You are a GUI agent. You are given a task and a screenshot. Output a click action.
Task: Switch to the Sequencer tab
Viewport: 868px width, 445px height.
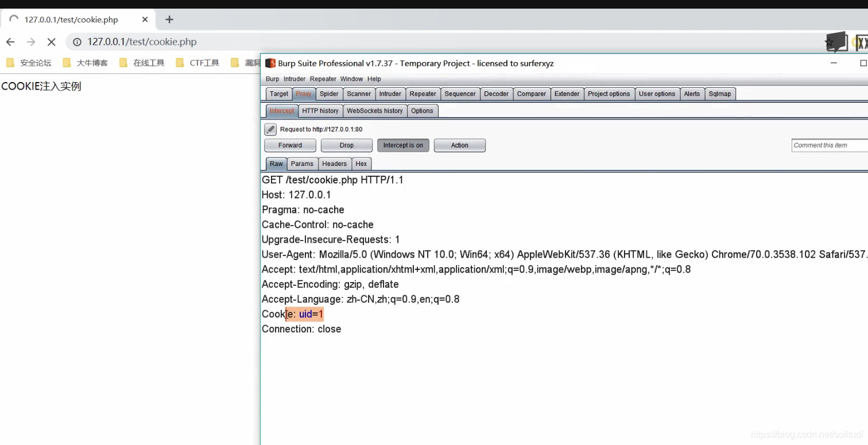click(x=460, y=94)
